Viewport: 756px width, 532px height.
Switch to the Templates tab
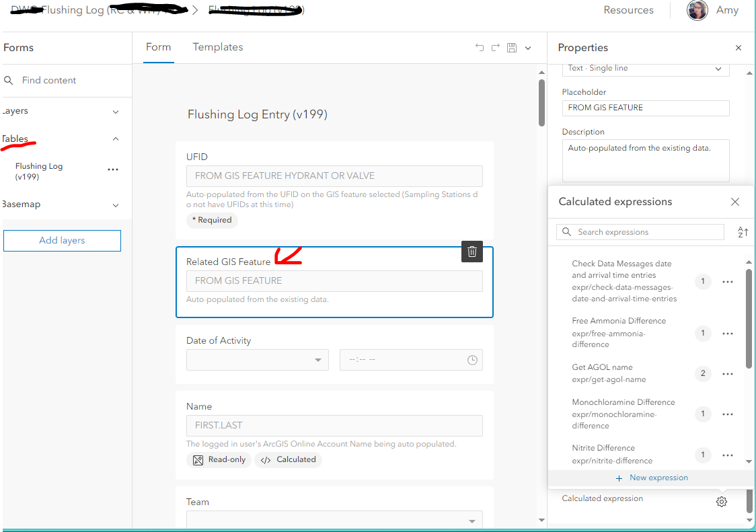coord(217,47)
